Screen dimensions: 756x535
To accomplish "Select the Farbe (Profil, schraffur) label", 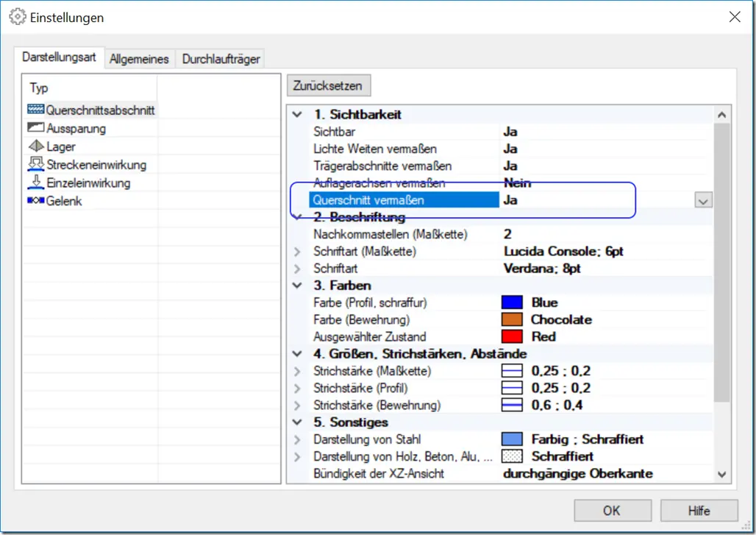I will coord(371,302).
